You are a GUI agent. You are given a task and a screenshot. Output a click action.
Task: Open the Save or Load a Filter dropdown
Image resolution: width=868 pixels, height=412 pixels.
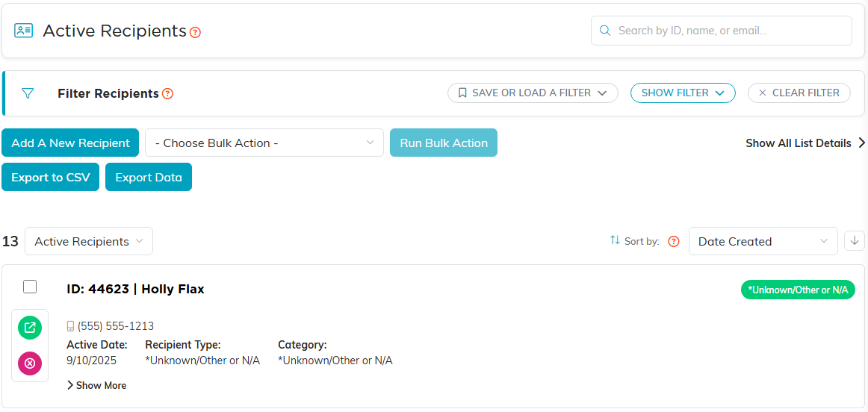click(533, 93)
